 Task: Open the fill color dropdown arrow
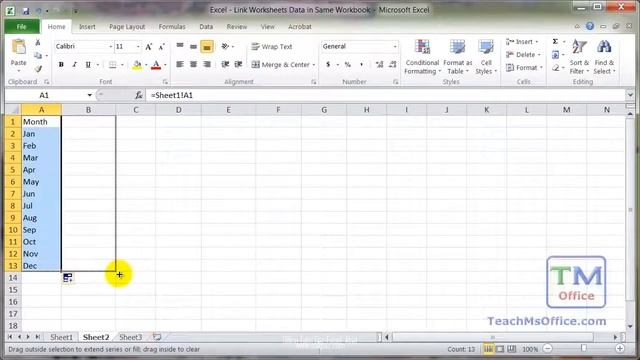point(146,65)
